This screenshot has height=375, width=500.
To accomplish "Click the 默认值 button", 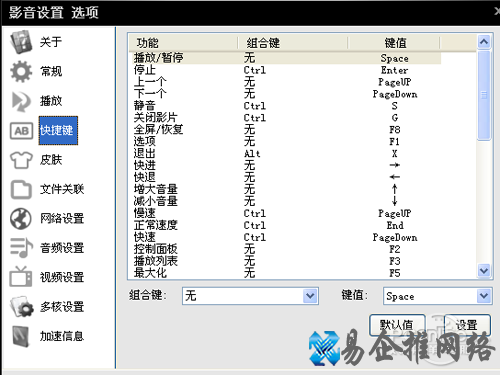I will coord(397,325).
